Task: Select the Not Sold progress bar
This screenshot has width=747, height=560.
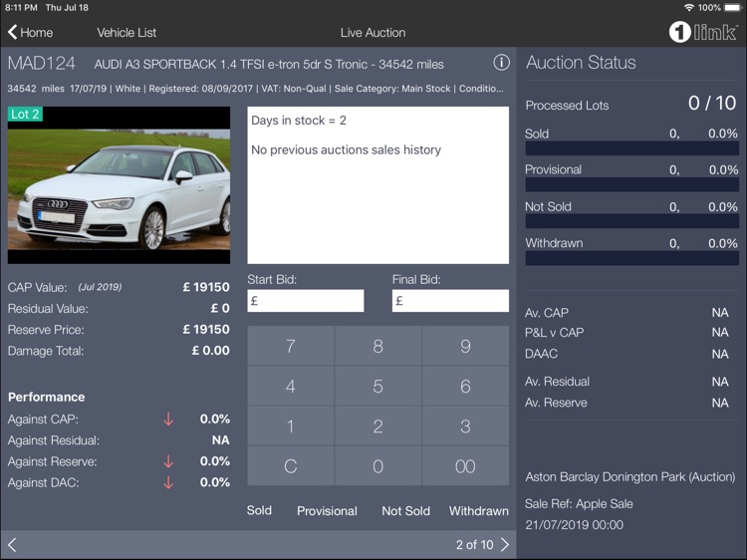Action: click(632, 221)
